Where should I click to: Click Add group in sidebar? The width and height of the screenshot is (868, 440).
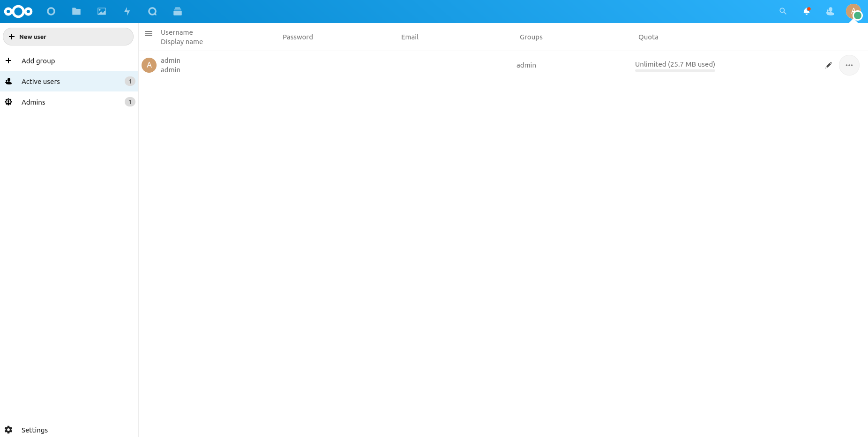[x=38, y=61]
